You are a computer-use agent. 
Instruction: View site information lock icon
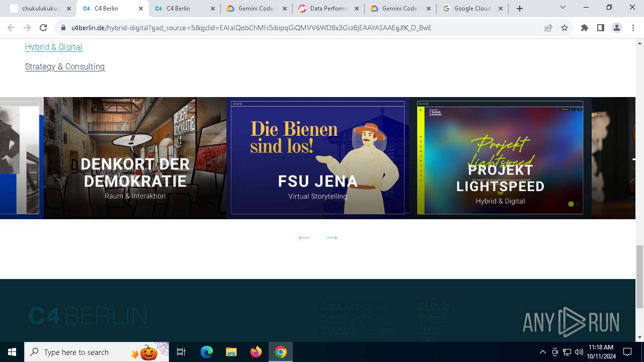tap(63, 28)
